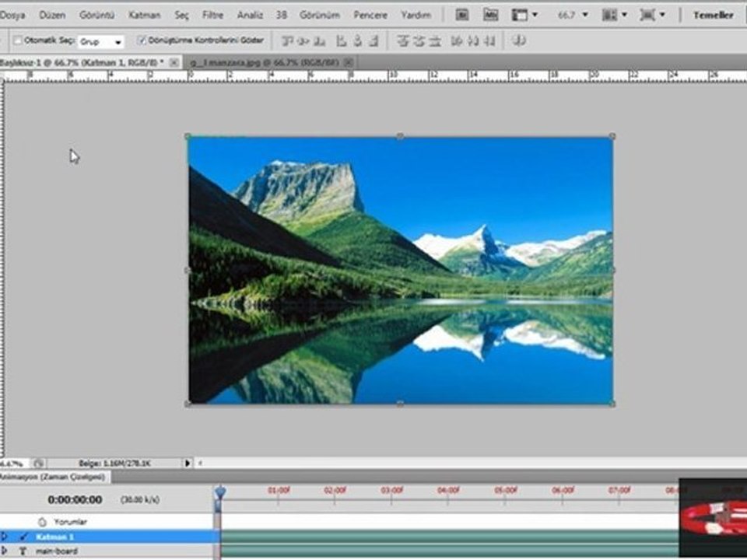Click the (30.00 k/s) frame rate text

139,499
